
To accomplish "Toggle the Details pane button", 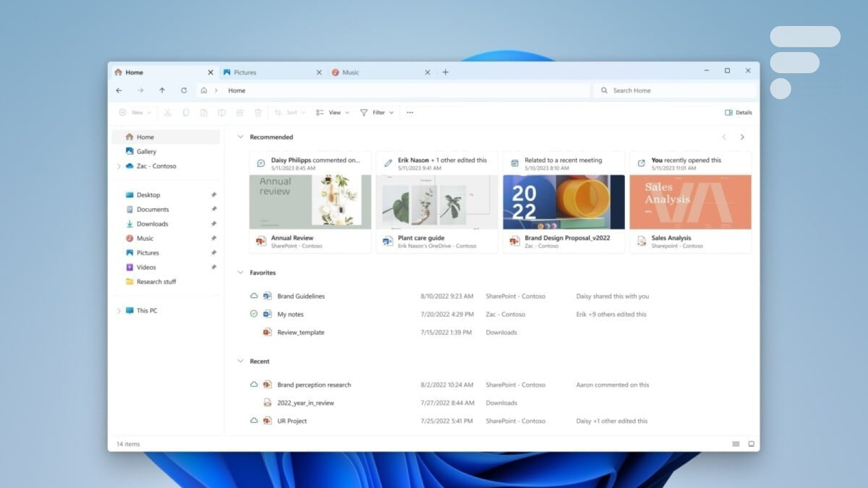I will (x=739, y=112).
